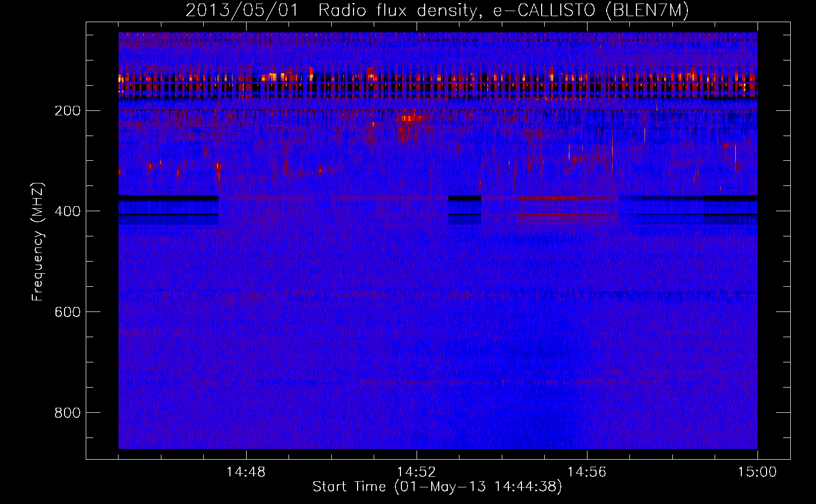Click the 'Frequency (MHZ)' axis label
Screen dimensions: 816x504
click(x=38, y=242)
